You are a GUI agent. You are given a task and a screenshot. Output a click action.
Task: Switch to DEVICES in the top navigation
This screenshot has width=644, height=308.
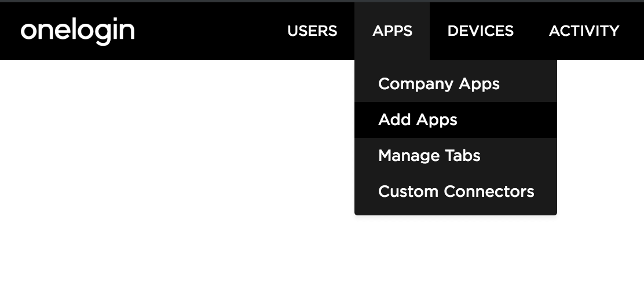(480, 31)
